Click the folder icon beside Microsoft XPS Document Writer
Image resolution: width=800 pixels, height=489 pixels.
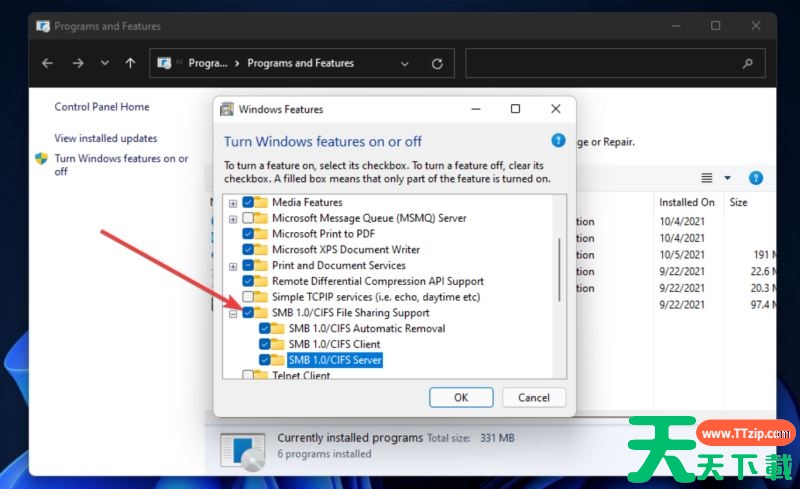tap(261, 250)
